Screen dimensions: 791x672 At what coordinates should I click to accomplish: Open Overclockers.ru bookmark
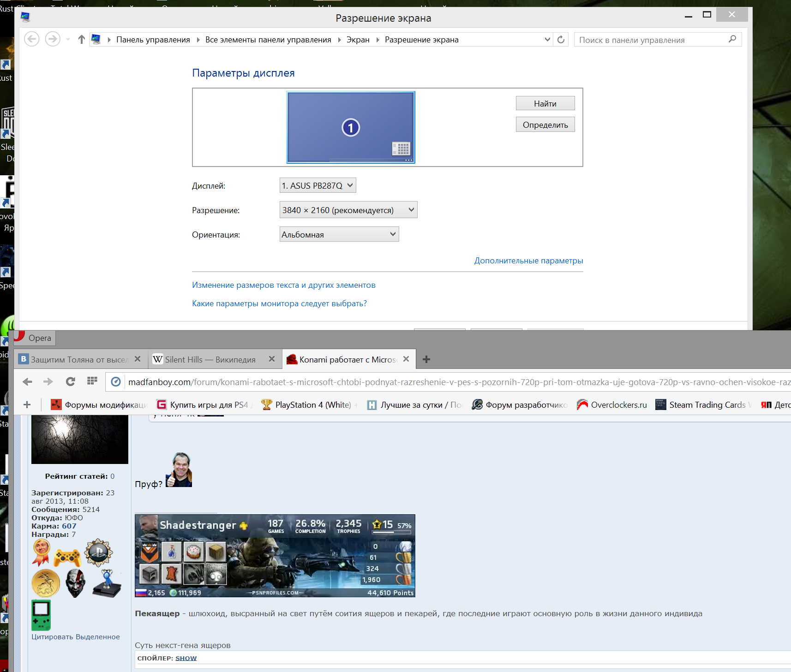(x=612, y=404)
